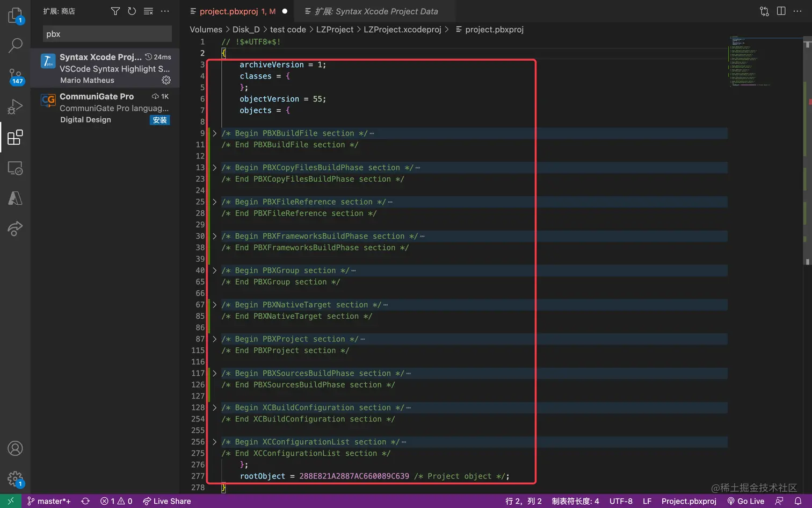Expand PBXProject section fold
The image size is (812, 508).
[x=214, y=339]
